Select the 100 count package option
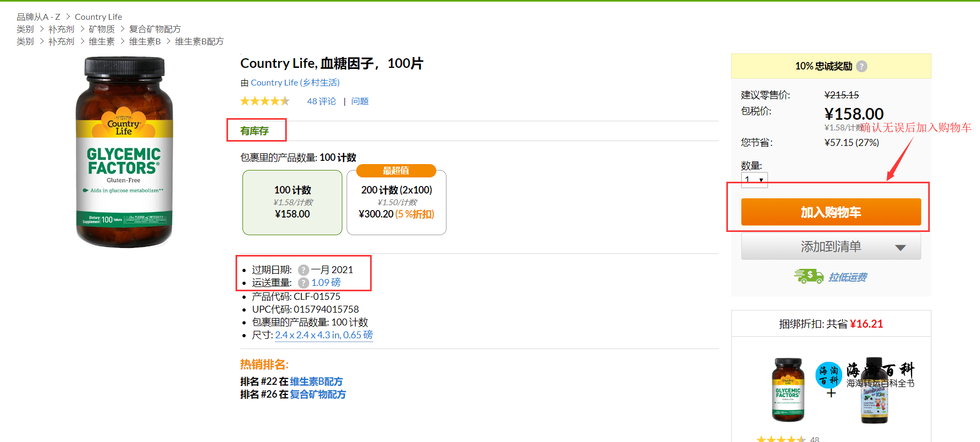The height and width of the screenshot is (442, 980). click(x=292, y=203)
